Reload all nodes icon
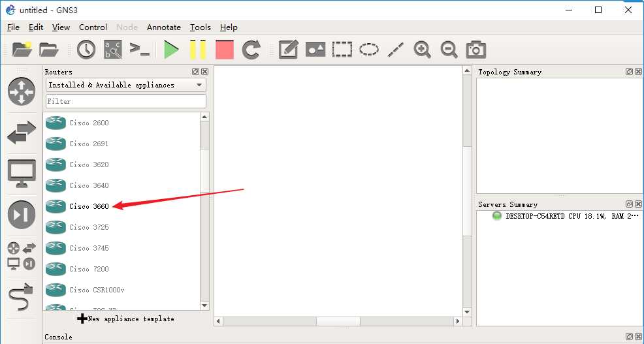This screenshot has width=644, height=344. 251,50
